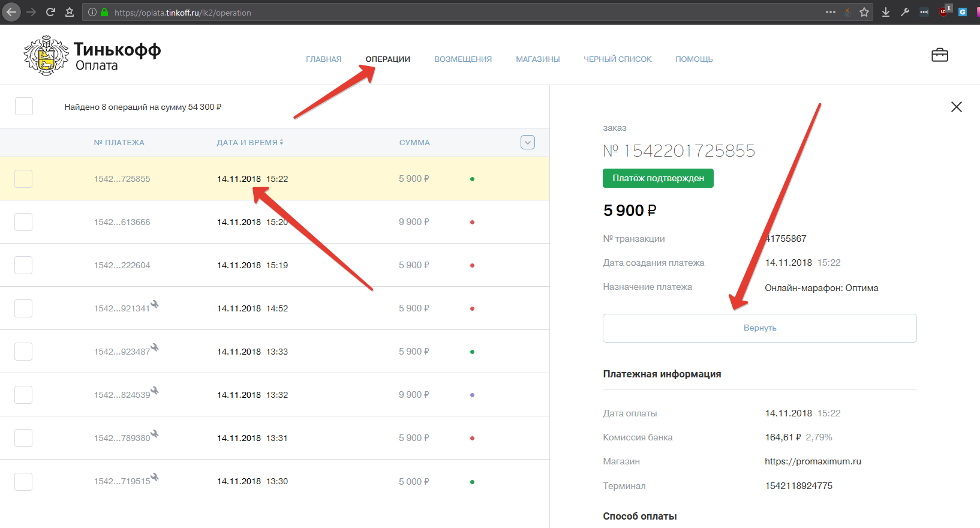Viewport: 980px width, 528px height.
Task: Check the box for payment 1542...613666
Action: [23, 222]
